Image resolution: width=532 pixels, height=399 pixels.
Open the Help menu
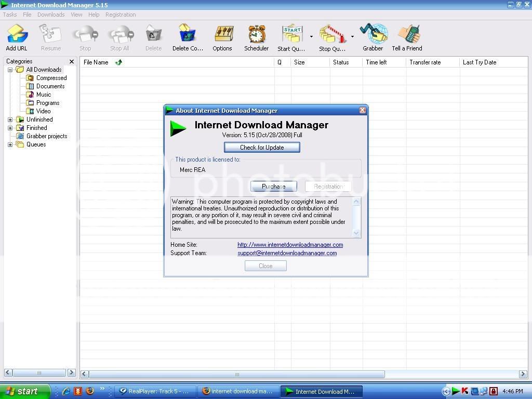coord(94,15)
